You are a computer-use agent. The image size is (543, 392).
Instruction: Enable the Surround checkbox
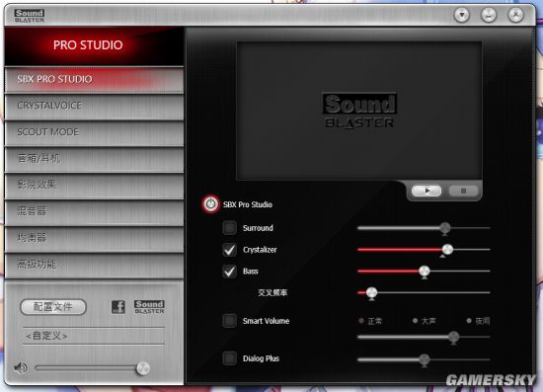(x=230, y=228)
